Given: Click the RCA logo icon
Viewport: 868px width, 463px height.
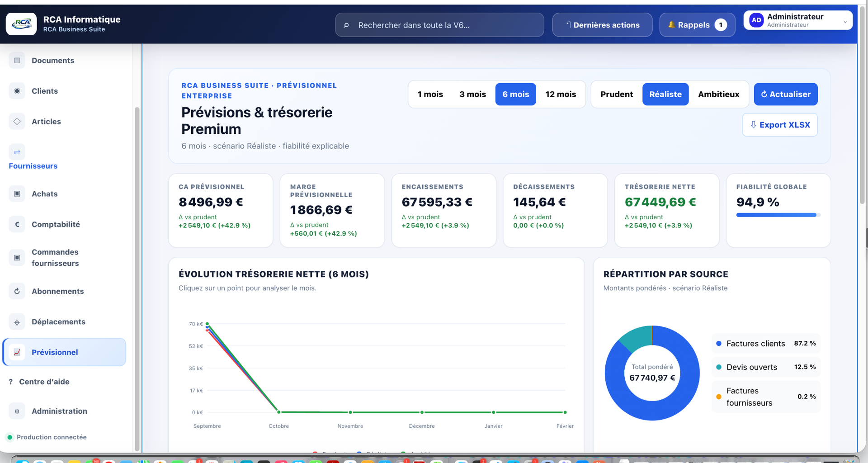Looking at the screenshot, I should coord(21,24).
